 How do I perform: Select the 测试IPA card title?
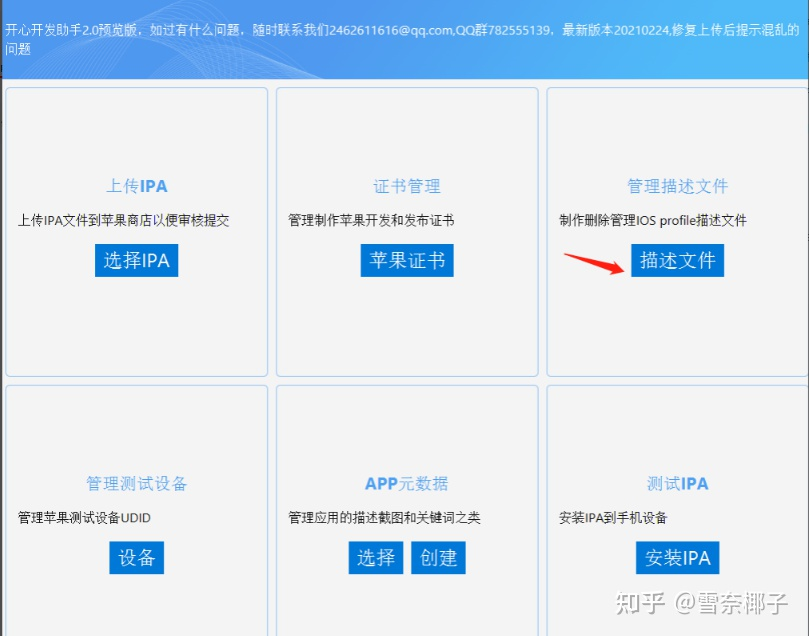click(677, 483)
